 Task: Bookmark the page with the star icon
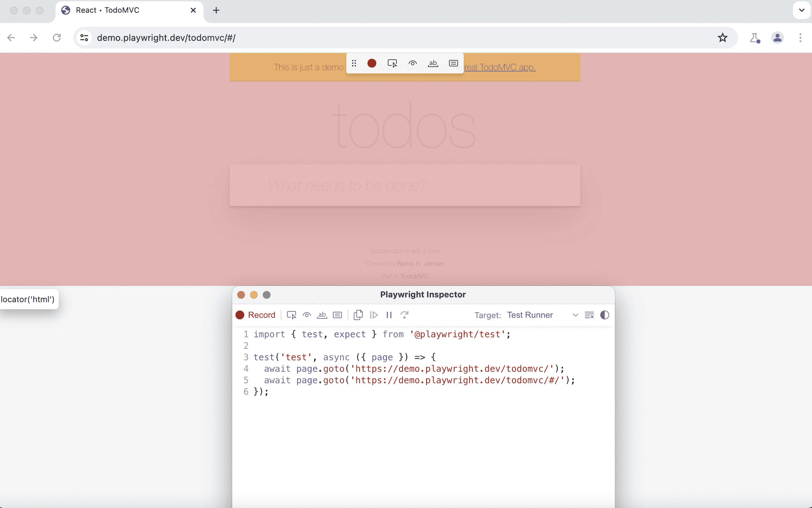pyautogui.click(x=722, y=38)
